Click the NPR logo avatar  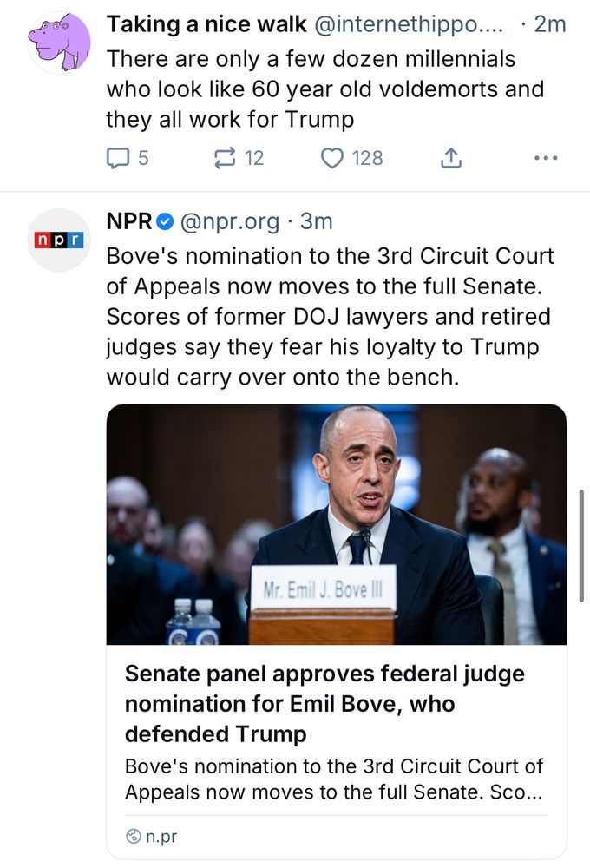(x=59, y=240)
